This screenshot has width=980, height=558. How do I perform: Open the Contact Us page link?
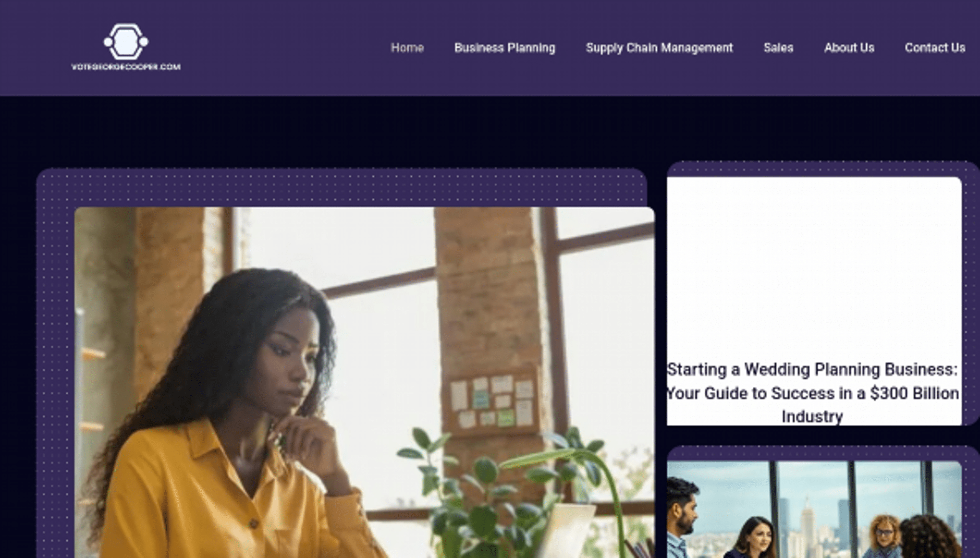934,48
